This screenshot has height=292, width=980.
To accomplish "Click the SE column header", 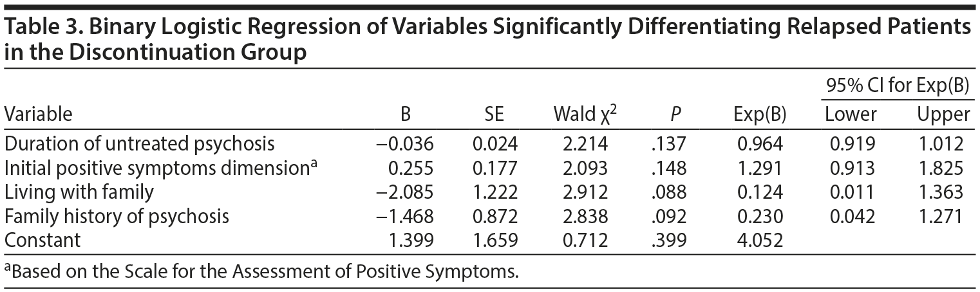I will pos(494,114).
